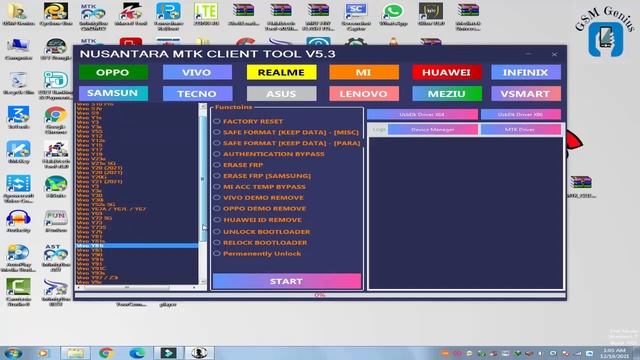Click the START button
This screenshot has width=640, height=360.
pos(287,281)
